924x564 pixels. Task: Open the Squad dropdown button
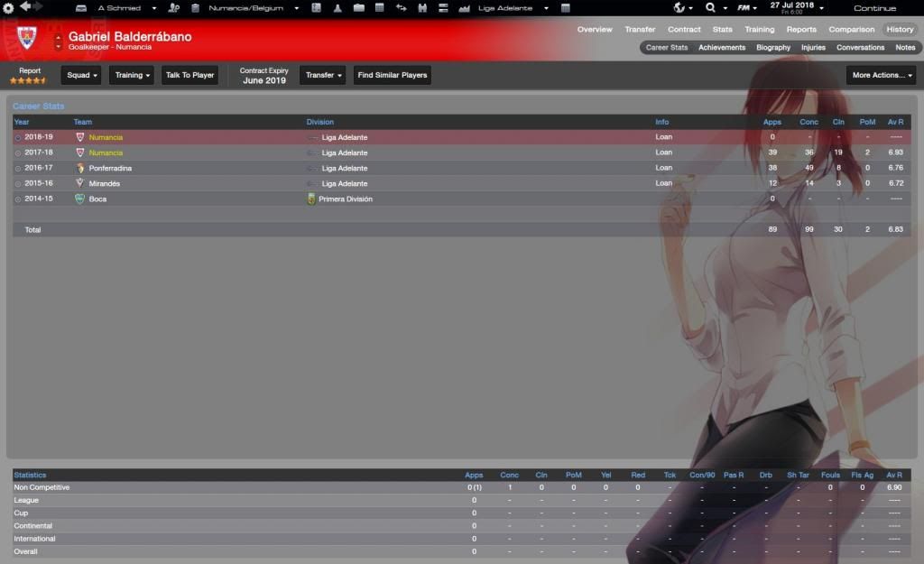point(81,75)
